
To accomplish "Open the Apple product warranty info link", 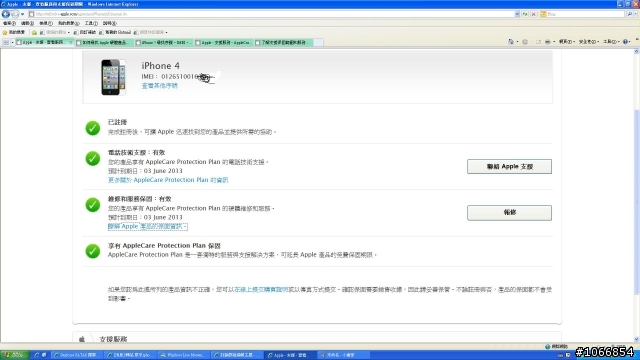I will pos(148,227).
